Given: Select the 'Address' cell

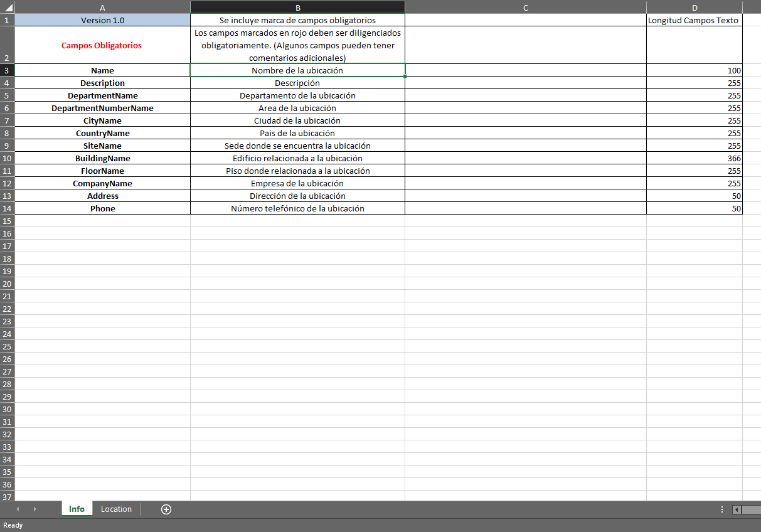Looking at the screenshot, I should click(x=102, y=196).
